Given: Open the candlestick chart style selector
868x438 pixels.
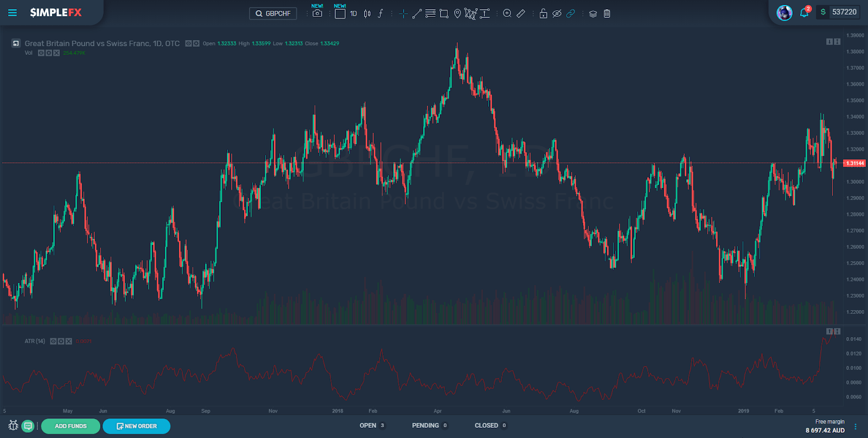Looking at the screenshot, I should click(x=367, y=14).
